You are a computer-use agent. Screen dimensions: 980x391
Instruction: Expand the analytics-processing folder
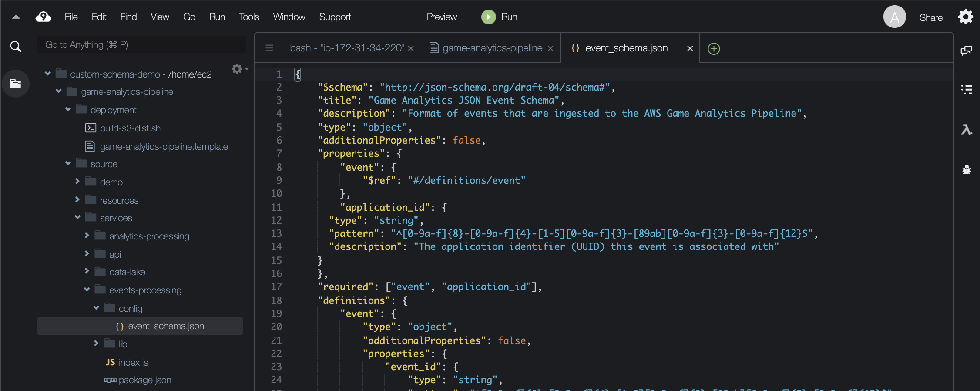point(87,236)
